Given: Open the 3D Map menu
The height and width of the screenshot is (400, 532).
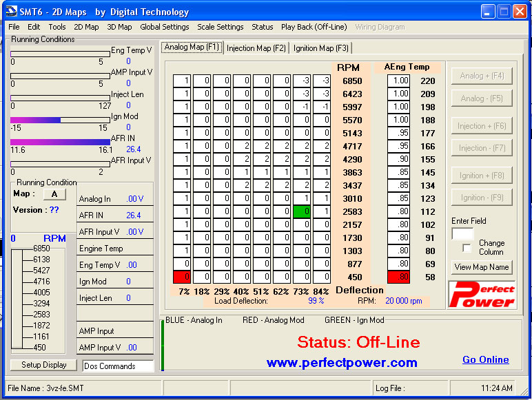Looking at the screenshot, I should tap(119, 27).
